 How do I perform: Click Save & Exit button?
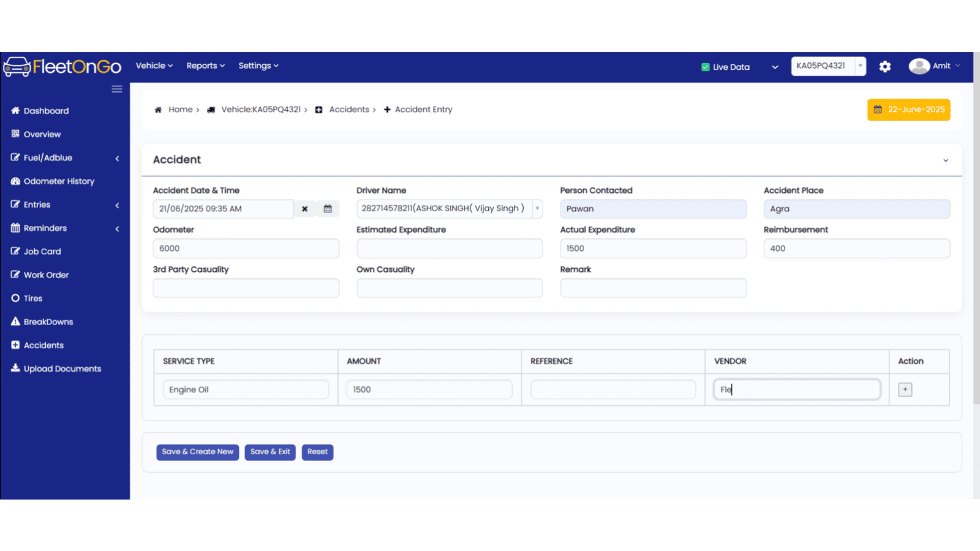(x=270, y=452)
